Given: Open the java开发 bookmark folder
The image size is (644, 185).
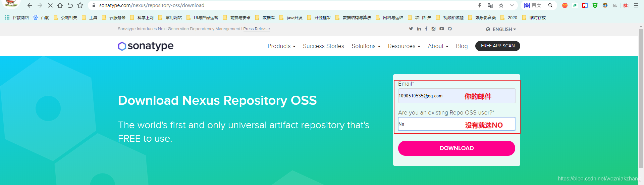Looking at the screenshot, I should click(x=291, y=17).
